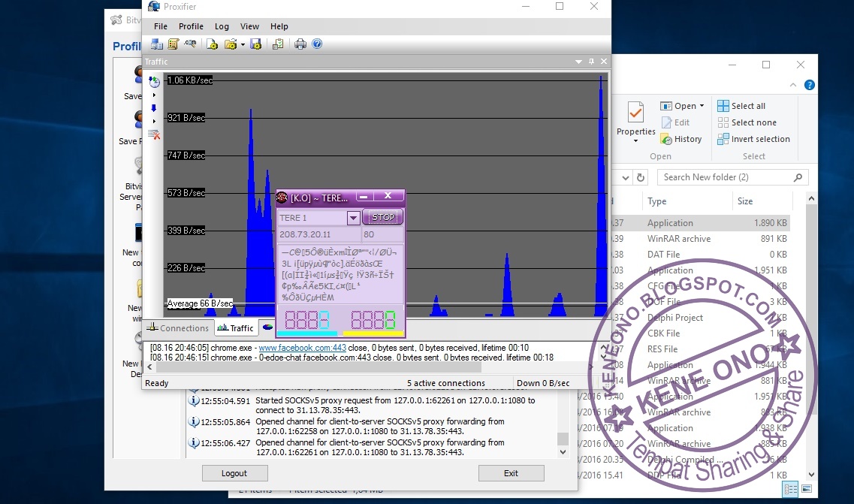Save the profile using the floppy toolbar icon
This screenshot has width=854, height=504.
[256, 44]
